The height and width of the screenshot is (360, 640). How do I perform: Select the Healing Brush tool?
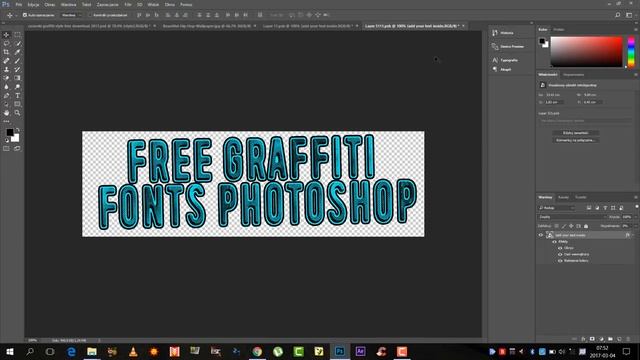point(6,61)
